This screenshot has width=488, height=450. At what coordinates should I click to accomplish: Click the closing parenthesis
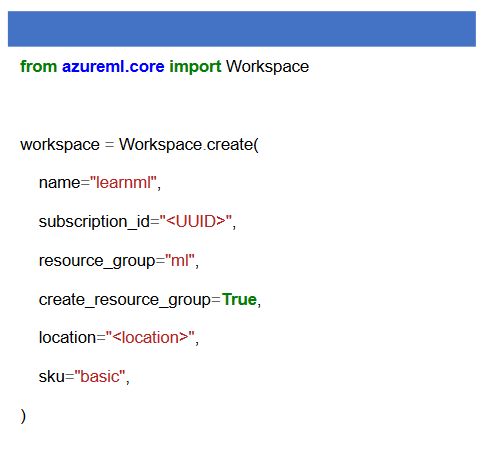(23, 416)
